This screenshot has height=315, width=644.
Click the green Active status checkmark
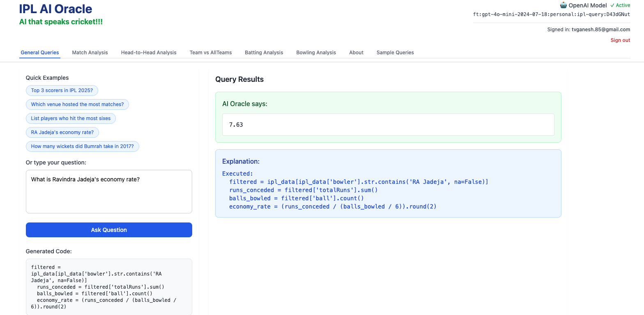pos(612,5)
